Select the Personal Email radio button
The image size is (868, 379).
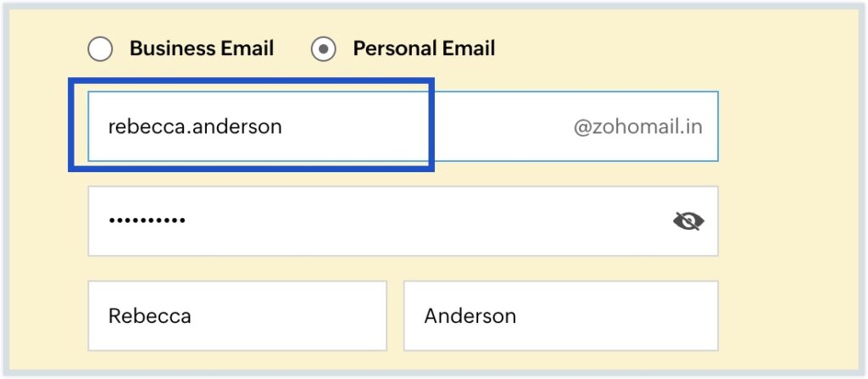tap(323, 49)
